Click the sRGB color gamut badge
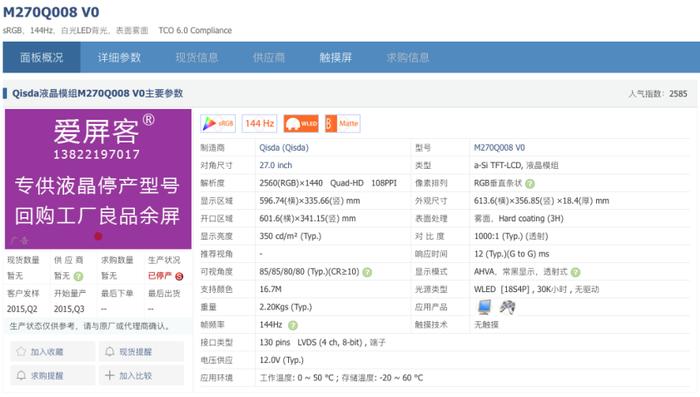 click(x=218, y=124)
